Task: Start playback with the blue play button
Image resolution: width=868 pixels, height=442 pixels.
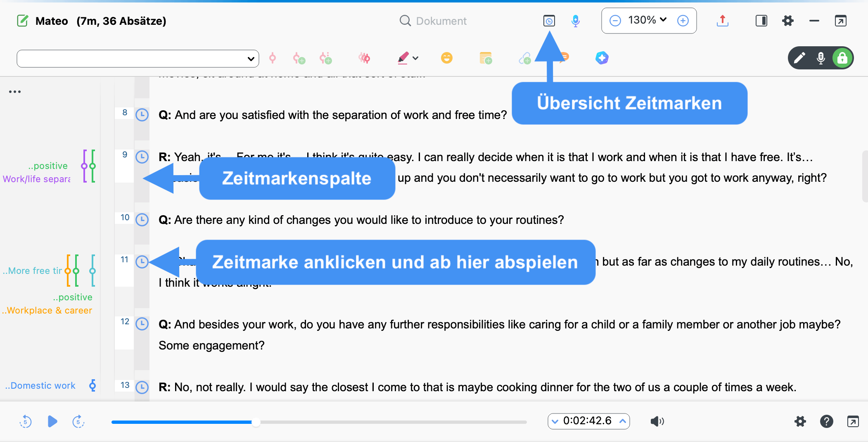Action: [52, 421]
